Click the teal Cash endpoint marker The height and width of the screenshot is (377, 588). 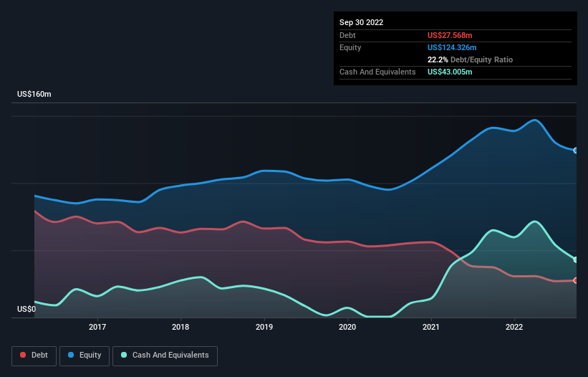tap(576, 259)
